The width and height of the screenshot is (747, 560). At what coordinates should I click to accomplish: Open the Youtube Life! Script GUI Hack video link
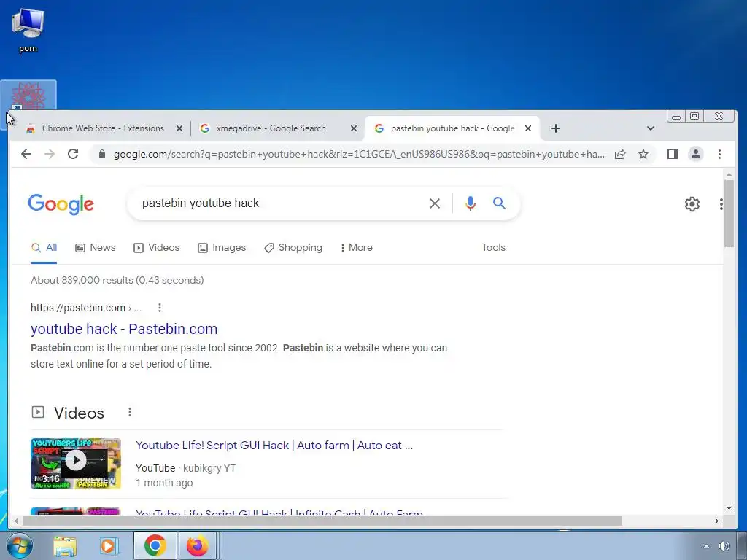274,446
